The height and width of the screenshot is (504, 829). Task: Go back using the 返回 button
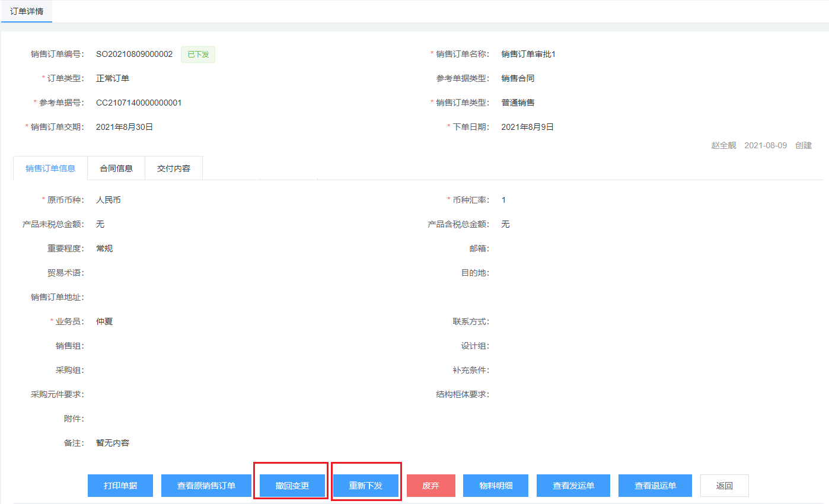(x=724, y=486)
